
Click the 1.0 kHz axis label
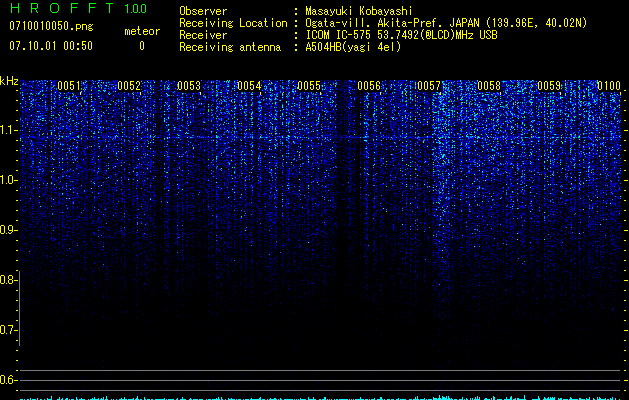point(8,180)
